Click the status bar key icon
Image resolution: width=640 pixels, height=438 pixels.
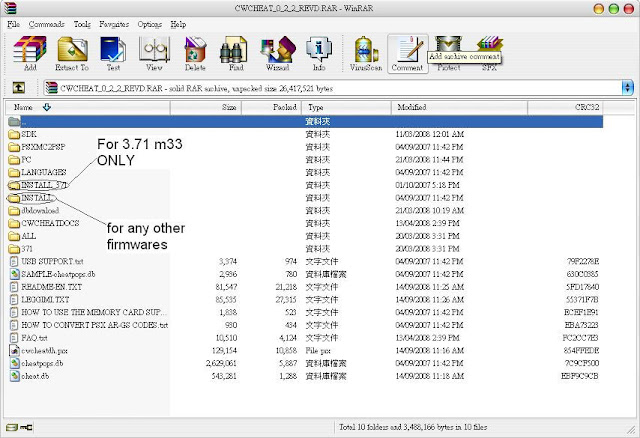pyautogui.click(x=26, y=427)
